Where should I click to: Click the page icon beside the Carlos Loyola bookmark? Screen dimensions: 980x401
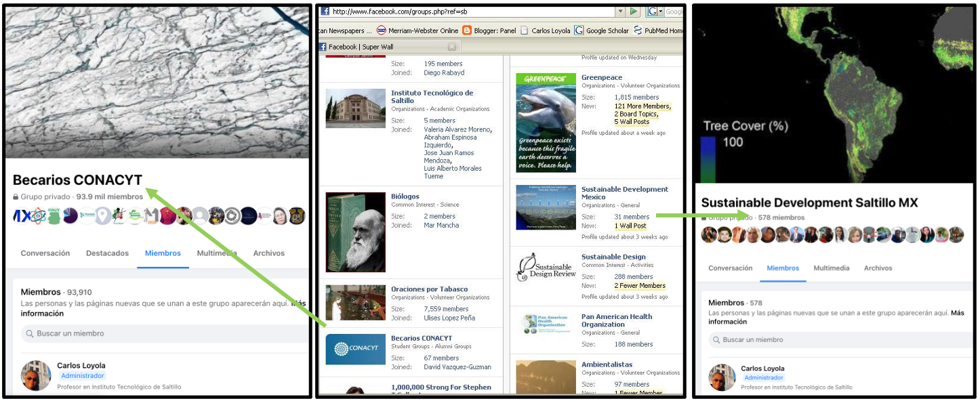coord(524,30)
